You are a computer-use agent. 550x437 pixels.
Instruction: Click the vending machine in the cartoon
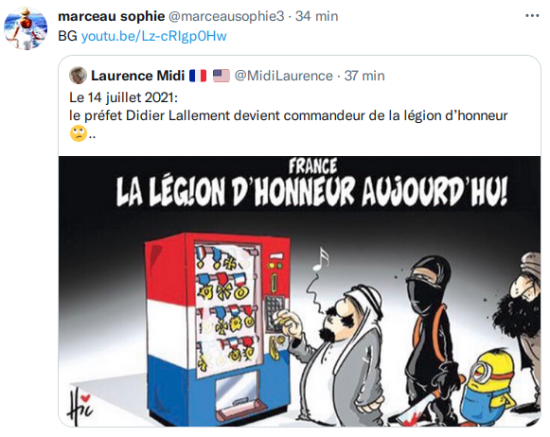coord(217,328)
